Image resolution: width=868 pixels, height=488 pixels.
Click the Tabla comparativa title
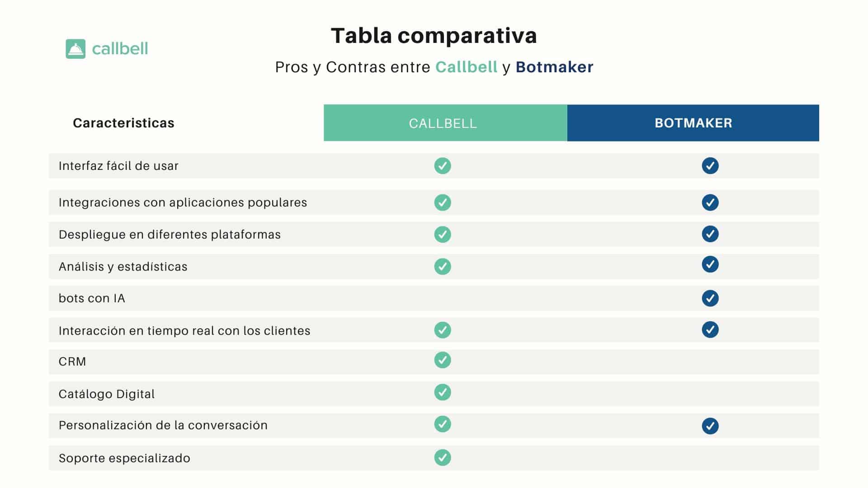pos(434,35)
